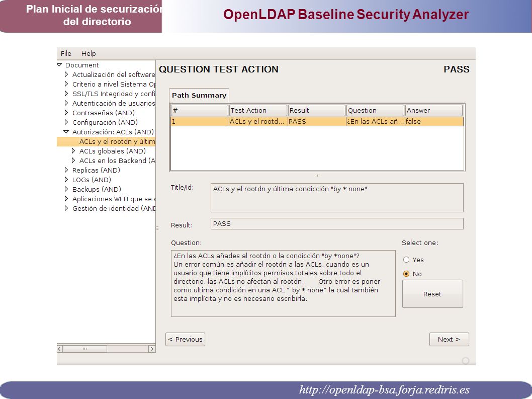Collapse the Document tree root
The height and width of the screenshot is (399, 532).
pos(59,65)
